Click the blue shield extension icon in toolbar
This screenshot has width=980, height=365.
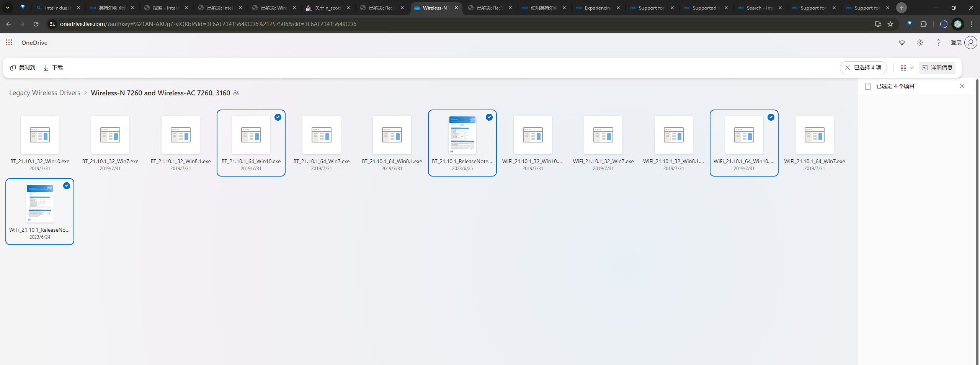pyautogui.click(x=910, y=24)
